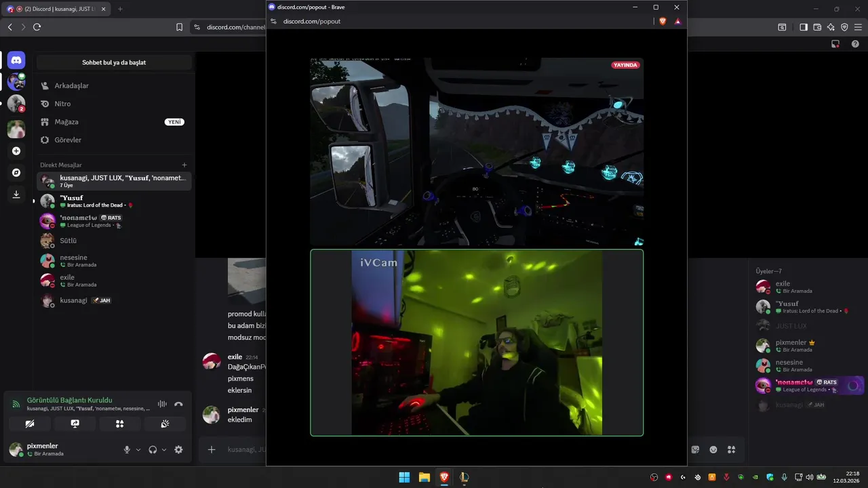Toggle the Brave sidebar panel icon

click(x=804, y=27)
